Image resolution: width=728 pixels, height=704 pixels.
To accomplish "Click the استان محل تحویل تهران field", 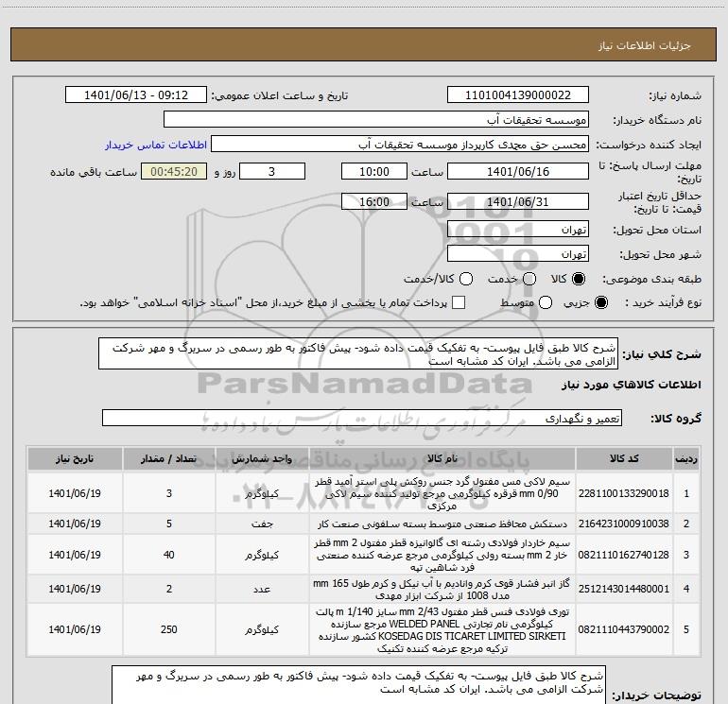I will (518, 230).
